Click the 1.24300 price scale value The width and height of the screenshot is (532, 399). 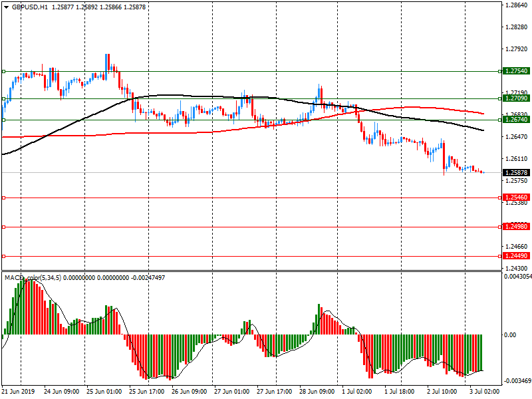point(517,269)
